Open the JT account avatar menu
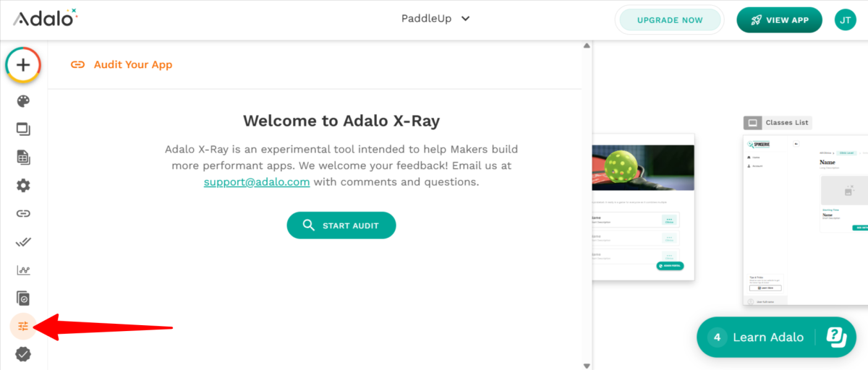This screenshot has height=370, width=868. (845, 20)
